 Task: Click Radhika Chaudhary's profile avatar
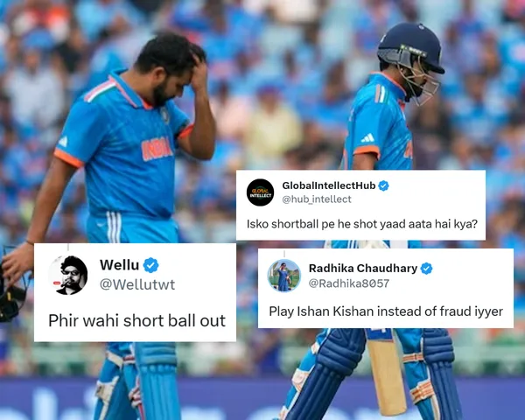point(283,276)
